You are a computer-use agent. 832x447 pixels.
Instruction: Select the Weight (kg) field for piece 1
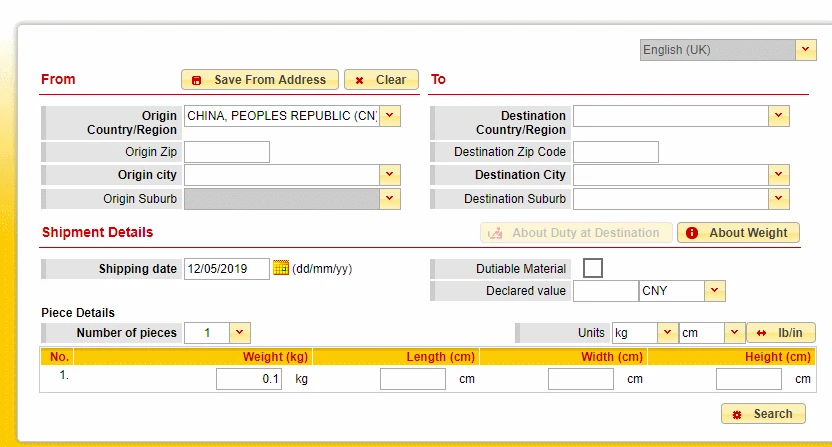pos(249,379)
